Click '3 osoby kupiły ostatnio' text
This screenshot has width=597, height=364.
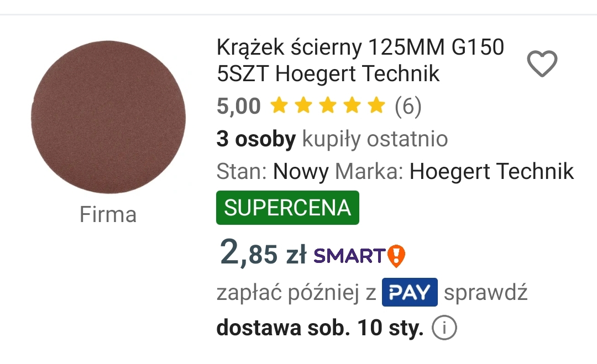[x=332, y=139]
